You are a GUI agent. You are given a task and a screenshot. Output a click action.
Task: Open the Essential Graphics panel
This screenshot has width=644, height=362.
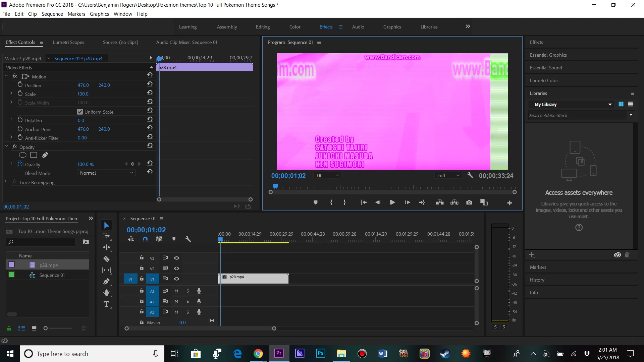548,55
